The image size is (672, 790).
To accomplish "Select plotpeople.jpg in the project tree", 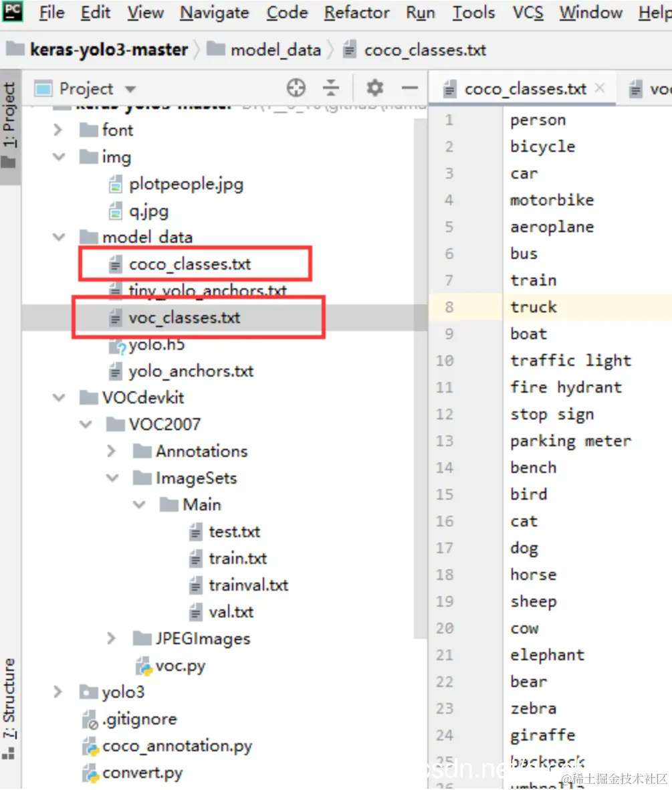I will point(186,184).
